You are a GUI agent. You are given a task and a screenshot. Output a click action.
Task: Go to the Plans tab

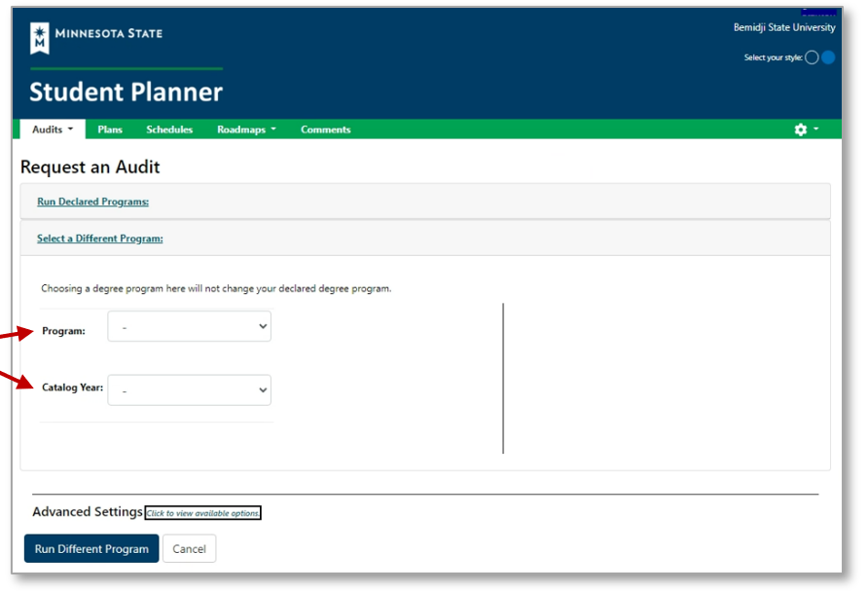click(x=110, y=129)
